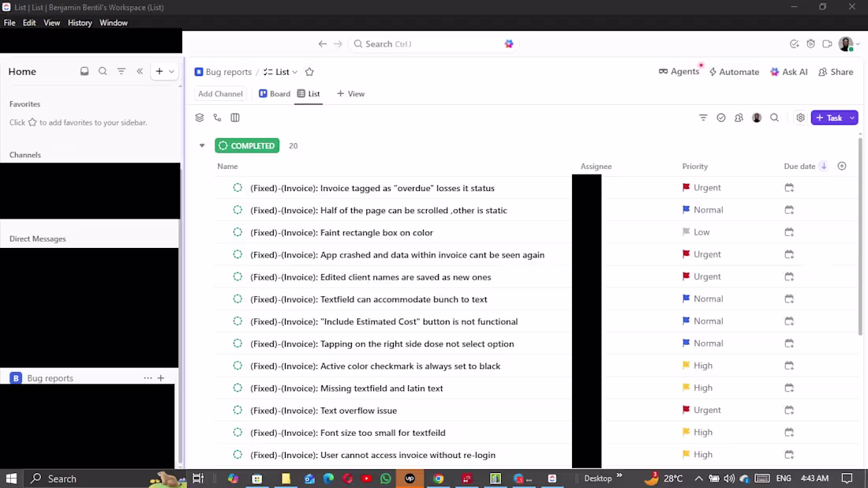Toggle status circle of 'Font size too small' task
Image resolution: width=868 pixels, height=488 pixels.
(x=238, y=432)
